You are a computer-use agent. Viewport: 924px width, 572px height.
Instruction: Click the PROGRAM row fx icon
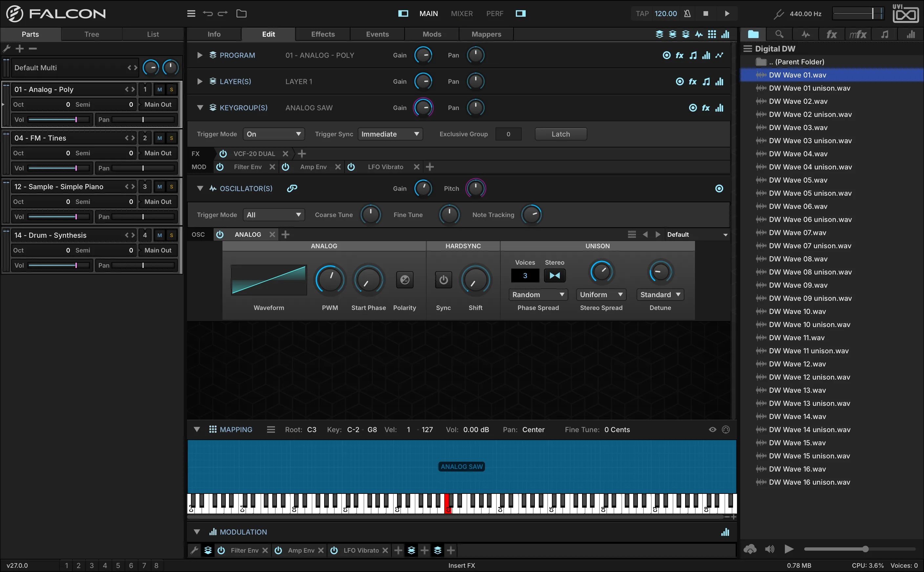pyautogui.click(x=680, y=55)
